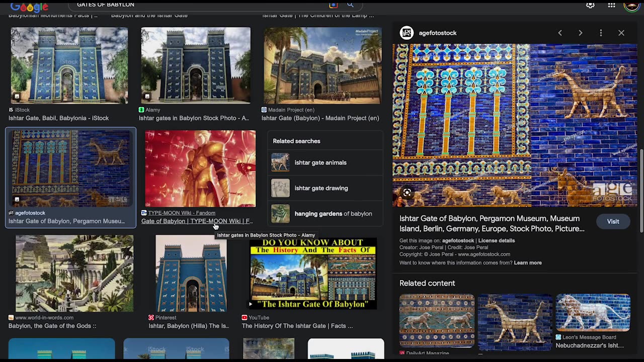This screenshot has height=362, width=644.
Task: Open the Google account avatar
Action: click(631, 5)
